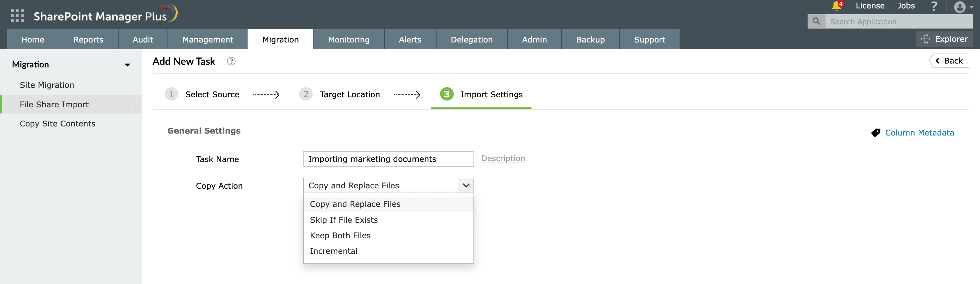The width and height of the screenshot is (980, 284).
Task: Switch to the Admin tab
Action: pyautogui.click(x=534, y=39)
